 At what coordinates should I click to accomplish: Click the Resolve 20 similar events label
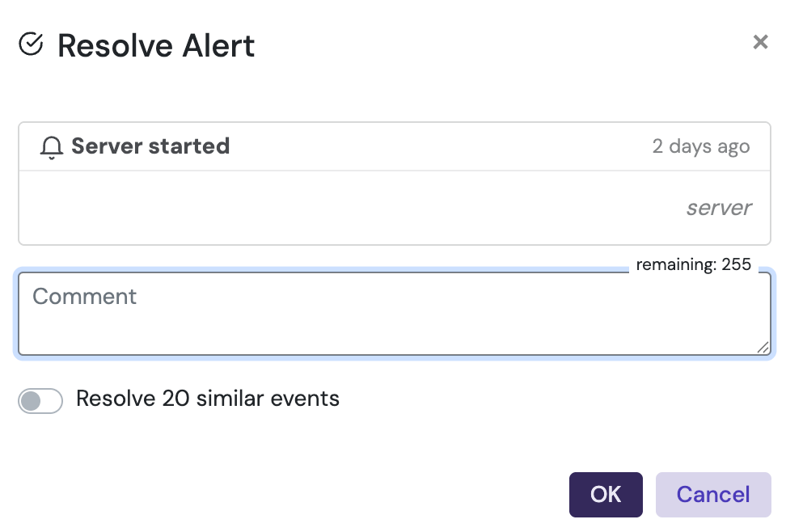[x=208, y=399]
